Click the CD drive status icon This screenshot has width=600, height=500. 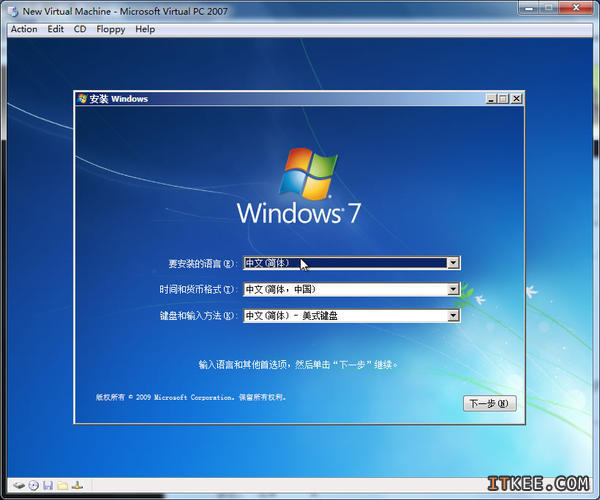[34, 485]
